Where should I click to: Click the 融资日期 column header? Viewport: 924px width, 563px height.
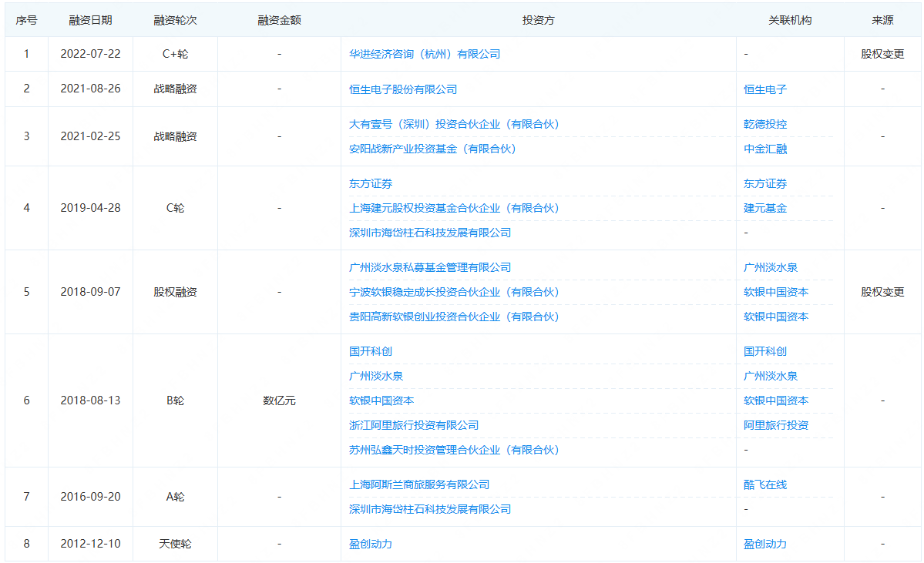(x=90, y=21)
